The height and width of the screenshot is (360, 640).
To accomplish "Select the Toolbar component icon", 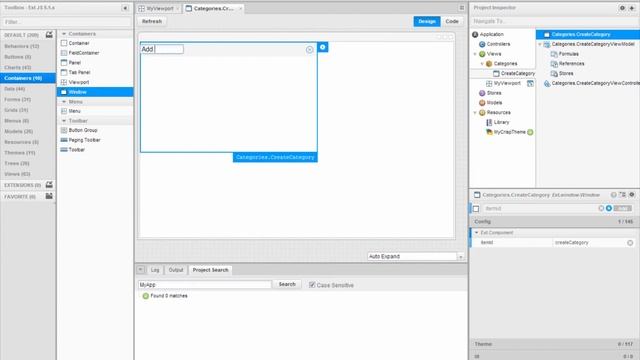I will pos(64,150).
